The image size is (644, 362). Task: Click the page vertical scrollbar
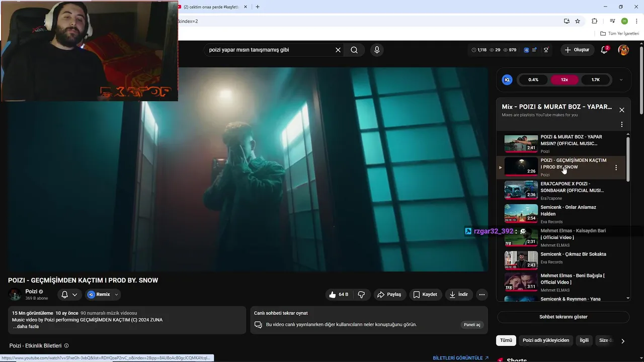tap(641, 80)
